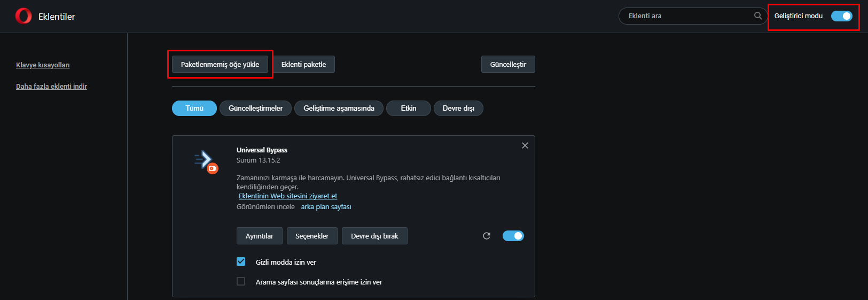The width and height of the screenshot is (868, 300).
Task: Check Arama sayfası sonuçlarına erişime izin ver
Action: coord(241,281)
